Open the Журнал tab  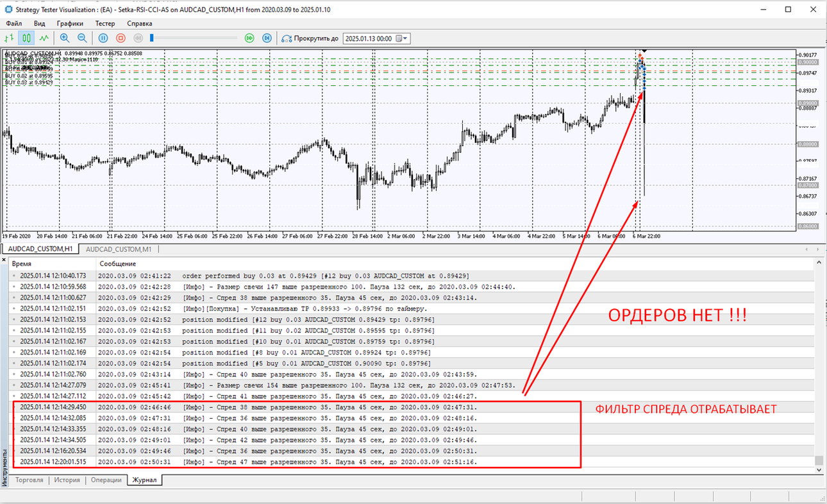tap(145, 480)
